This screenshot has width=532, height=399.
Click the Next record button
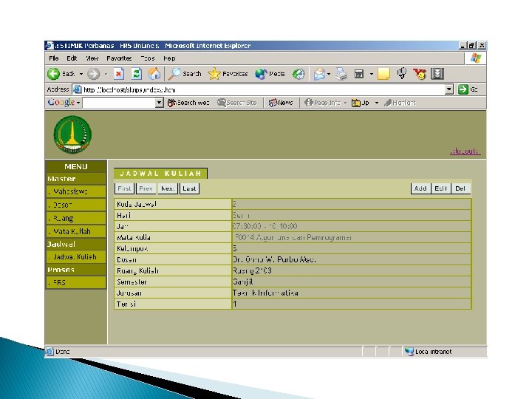point(168,188)
